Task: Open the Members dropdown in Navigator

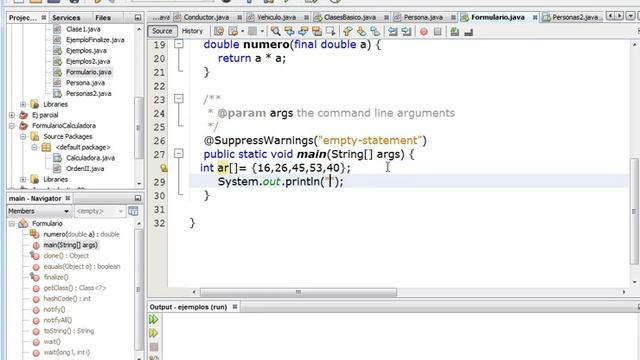Action: pyautogui.click(x=39, y=211)
